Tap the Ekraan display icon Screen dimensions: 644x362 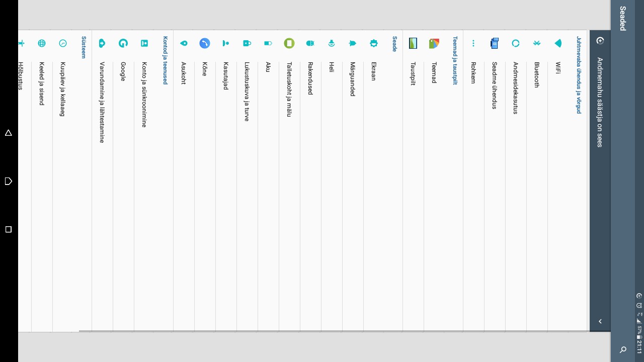374,43
